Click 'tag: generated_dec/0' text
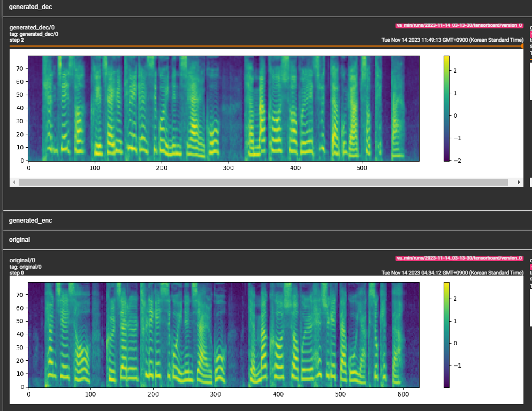This screenshot has height=411, width=532. (34, 34)
